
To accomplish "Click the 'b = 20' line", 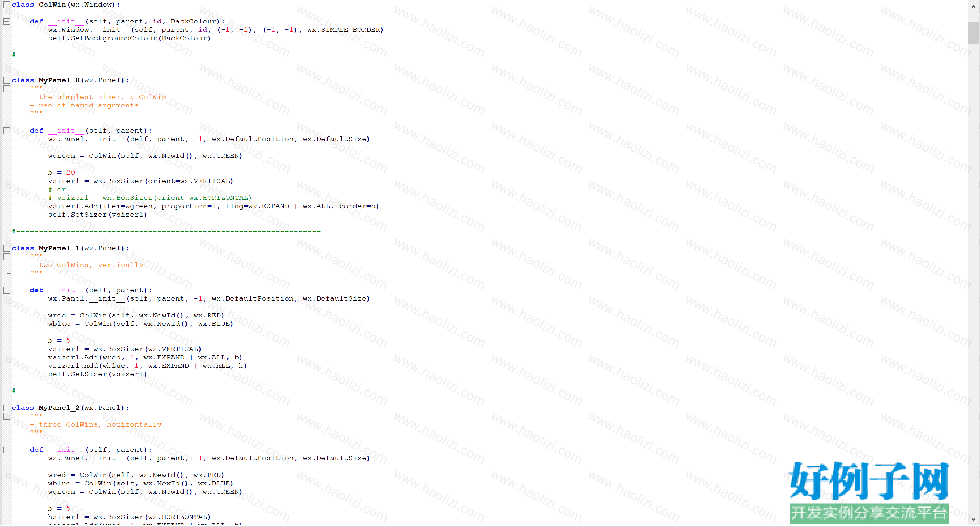I will (61, 173).
